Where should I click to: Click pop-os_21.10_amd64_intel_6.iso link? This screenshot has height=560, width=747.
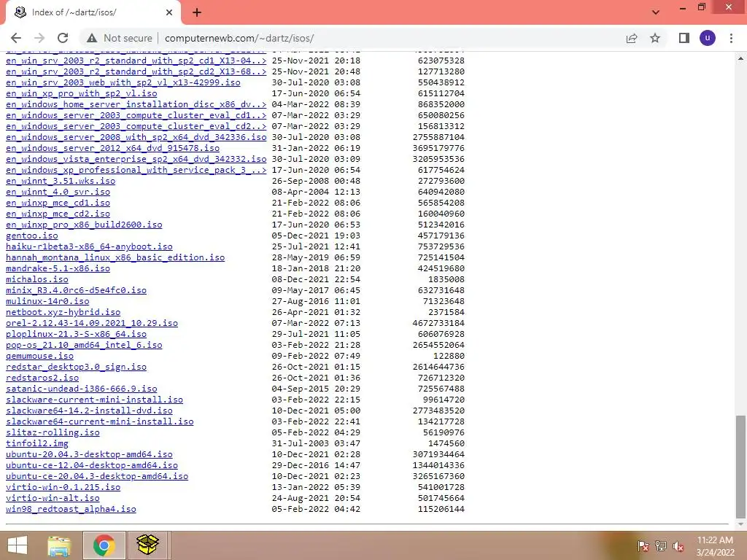click(84, 345)
